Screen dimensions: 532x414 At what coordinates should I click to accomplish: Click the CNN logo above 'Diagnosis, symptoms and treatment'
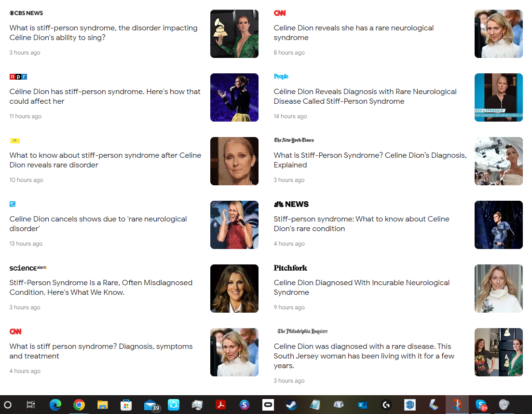(x=15, y=331)
